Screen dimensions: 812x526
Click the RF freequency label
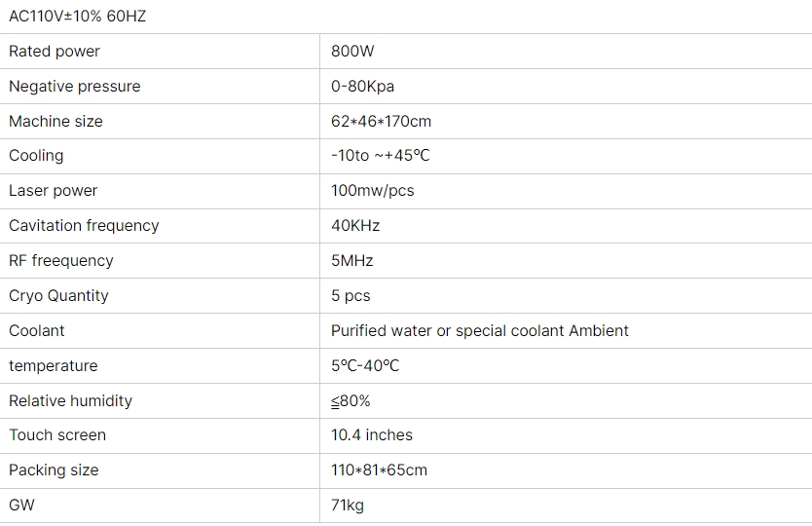(61, 261)
